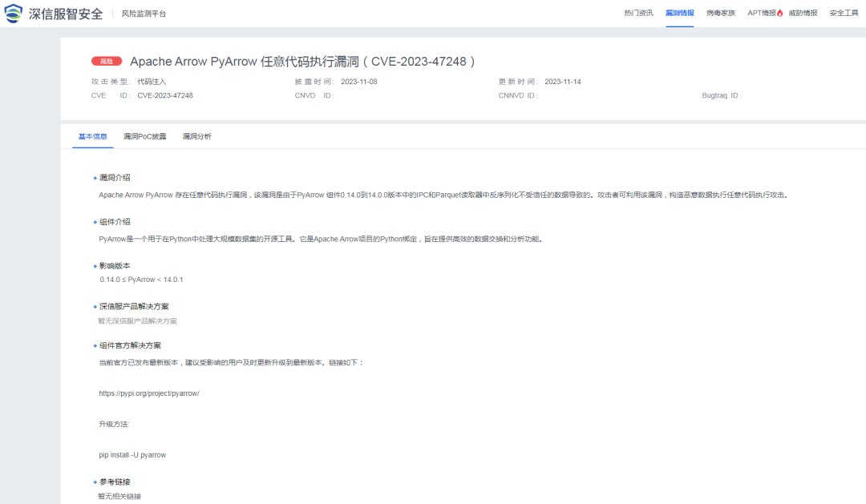866x504 pixels.
Task: Click the 披露时间 date 2023-11-08
Action: (359, 82)
